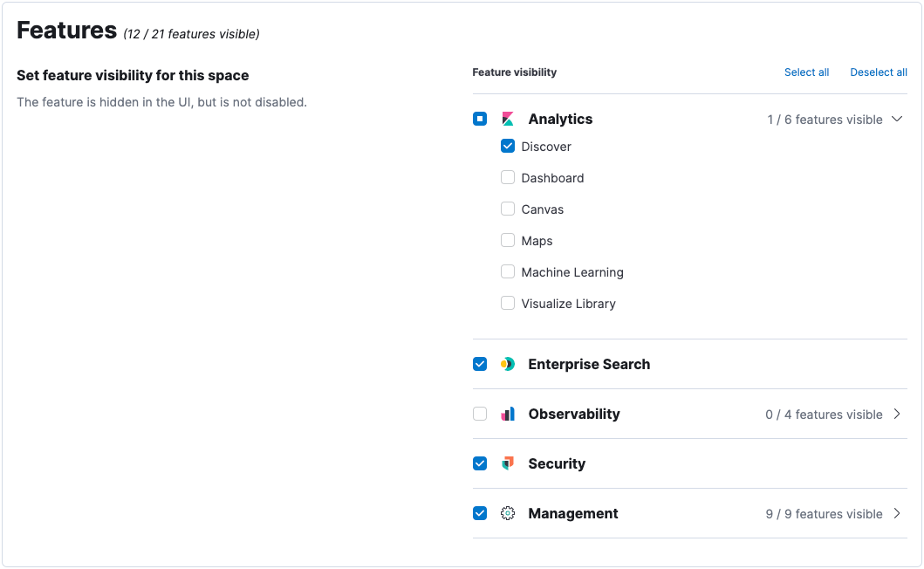Check the Visualize Library checkbox

[x=508, y=304]
